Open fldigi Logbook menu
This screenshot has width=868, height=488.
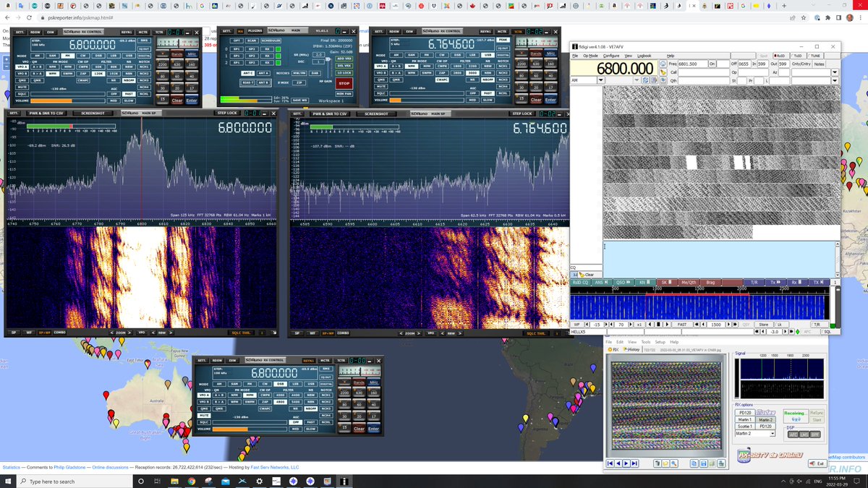pyautogui.click(x=644, y=56)
